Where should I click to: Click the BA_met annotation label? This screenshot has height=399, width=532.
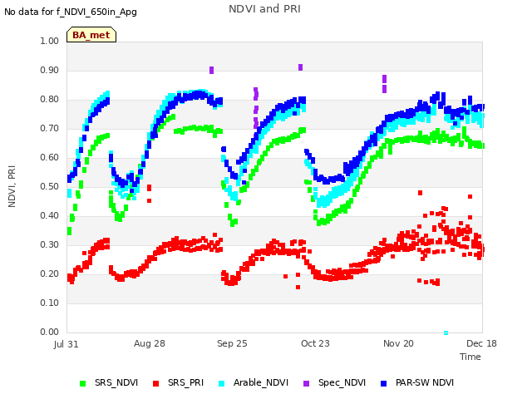91,35
